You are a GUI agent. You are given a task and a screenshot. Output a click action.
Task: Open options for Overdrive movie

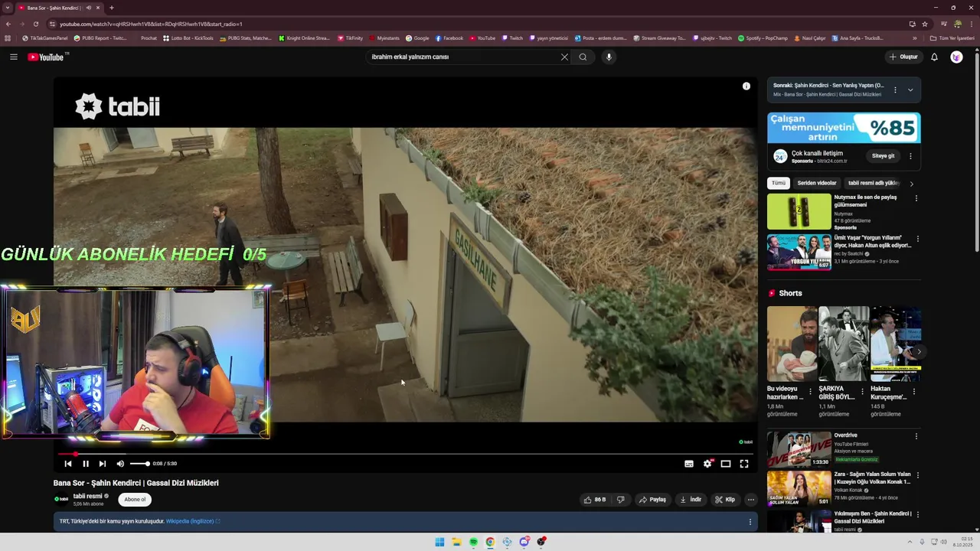pos(916,436)
